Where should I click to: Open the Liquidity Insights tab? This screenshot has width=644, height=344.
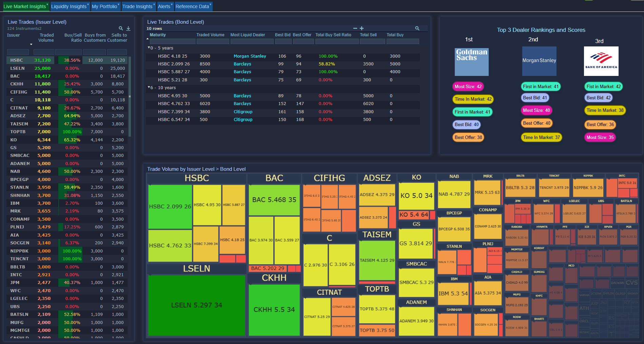click(x=70, y=6)
